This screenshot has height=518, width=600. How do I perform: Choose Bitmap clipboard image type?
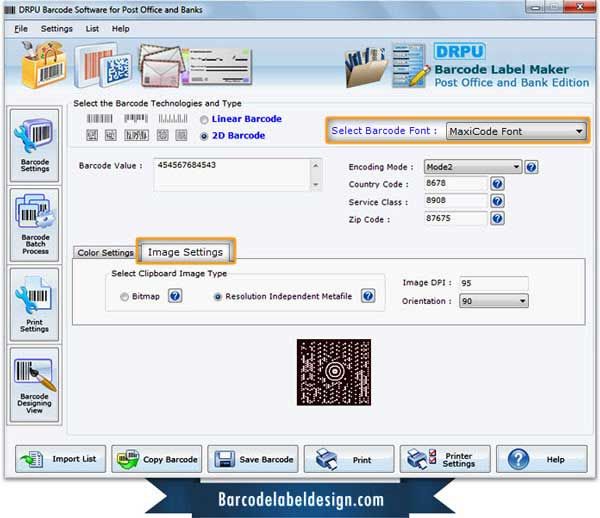tap(124, 297)
